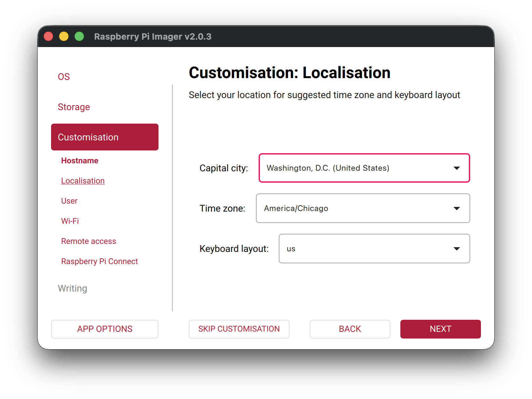Minimize window with the yellow button
The width and height of the screenshot is (532, 399).
pyautogui.click(x=64, y=36)
